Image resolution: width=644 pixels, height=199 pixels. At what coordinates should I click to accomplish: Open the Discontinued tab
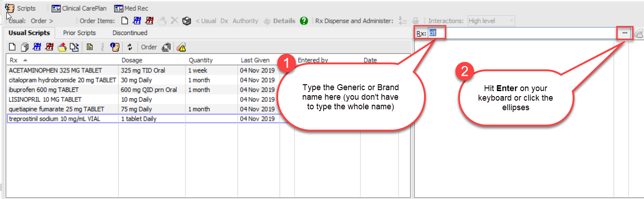[130, 33]
